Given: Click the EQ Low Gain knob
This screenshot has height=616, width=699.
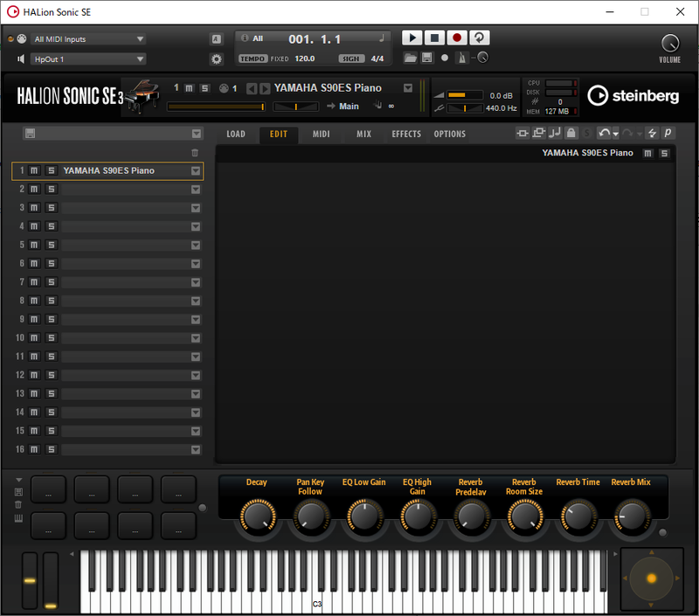Looking at the screenshot, I should 364,517.
